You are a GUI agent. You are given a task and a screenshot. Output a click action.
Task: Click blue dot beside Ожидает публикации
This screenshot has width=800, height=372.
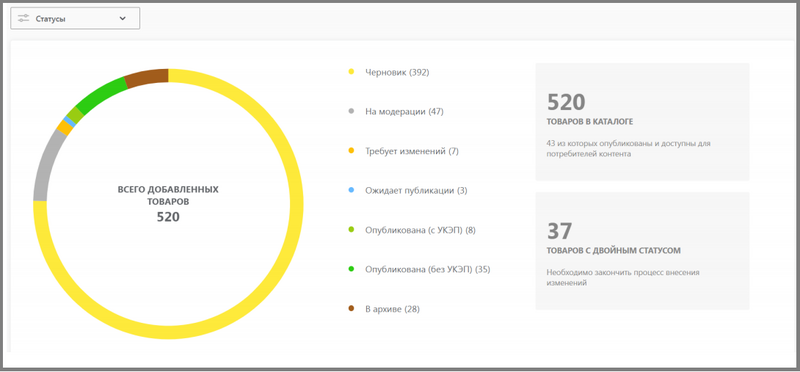351,190
